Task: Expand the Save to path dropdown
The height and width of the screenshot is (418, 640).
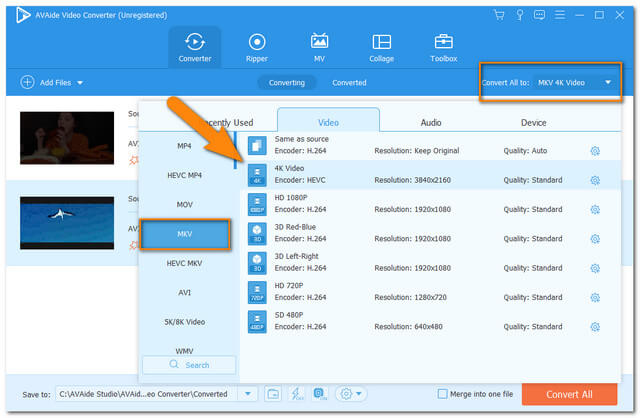Action: tap(248, 394)
